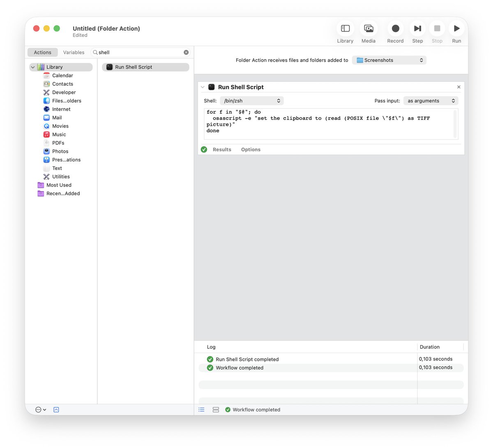The height and width of the screenshot is (448, 493).
Task: Click the magnifier icon in search field
Action: tap(95, 52)
